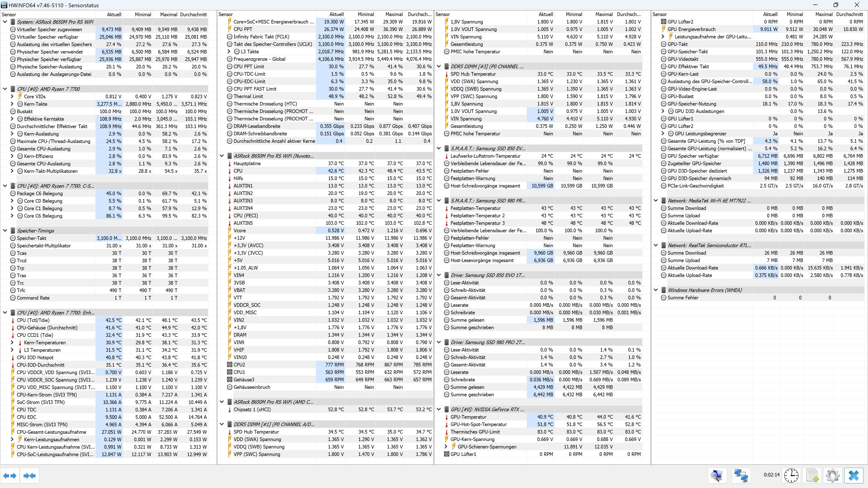Click the thermometer icon next to CPU (Tctl/Tdie)
This screenshot has height=488, width=868.
(13, 320)
